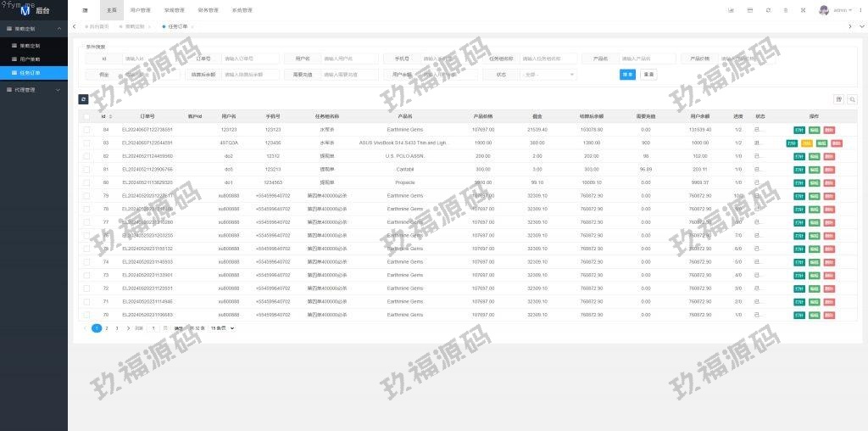Click the 产品名 product name input field

pos(647,59)
